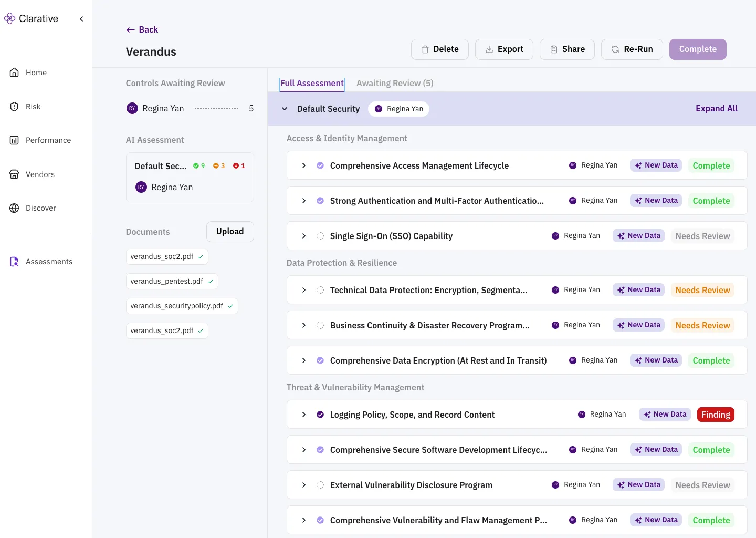This screenshot has height=538, width=756.
Task: Click the Vendors storefront icon
Action: pos(14,174)
